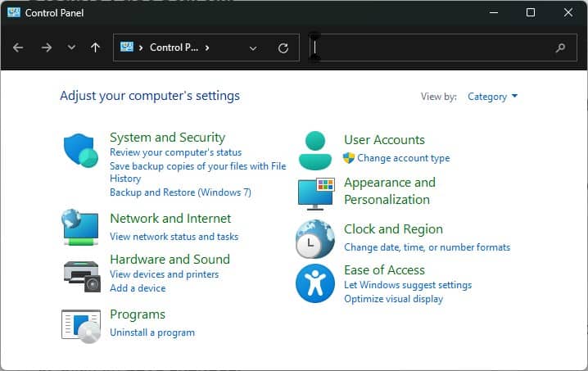Expand the chevron before Control P... in address
The height and width of the screenshot is (371, 588).
[x=141, y=48]
